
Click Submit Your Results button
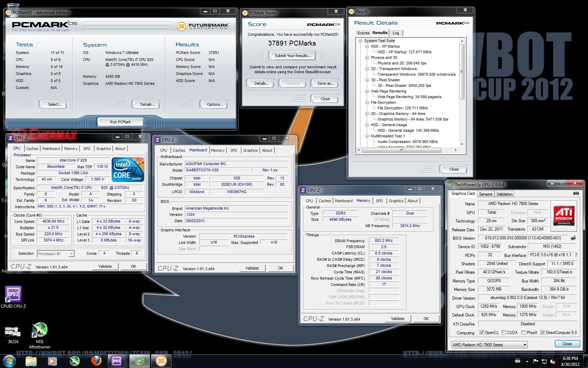293,56
